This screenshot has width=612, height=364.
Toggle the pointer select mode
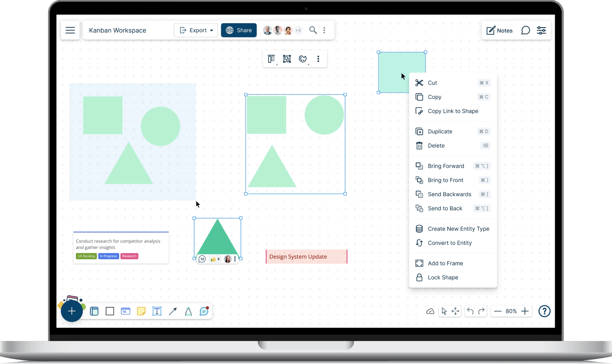click(x=444, y=311)
